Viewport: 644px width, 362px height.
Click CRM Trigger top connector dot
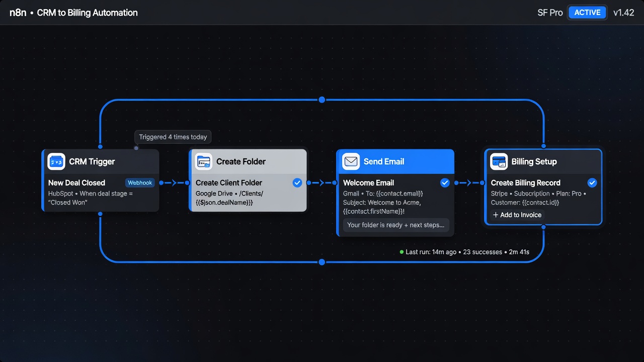(100, 147)
